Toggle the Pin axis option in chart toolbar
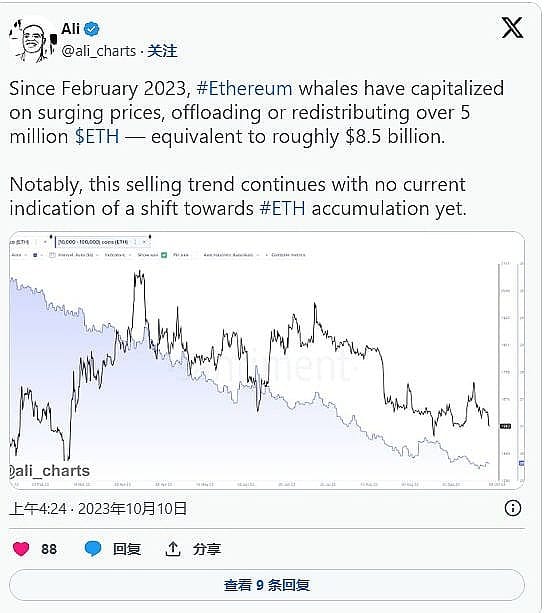Viewport: 544px width, 613px height. (x=181, y=255)
